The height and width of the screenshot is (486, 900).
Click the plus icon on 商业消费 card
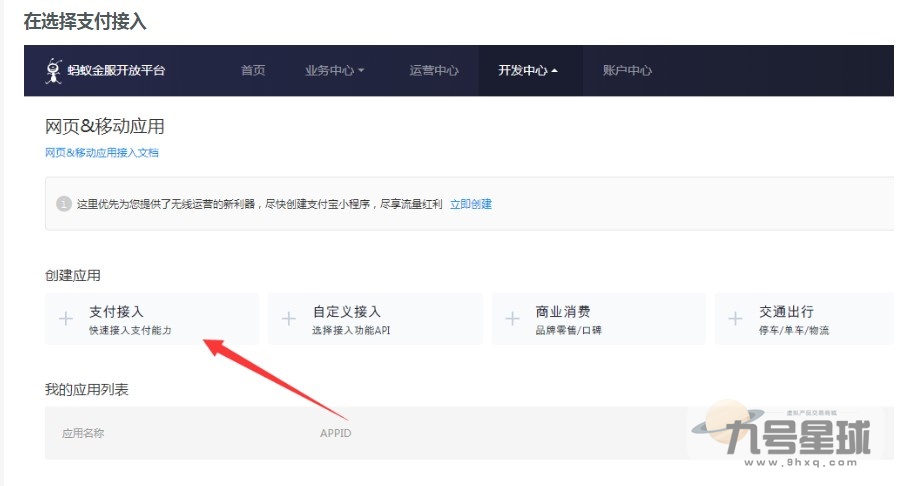(x=512, y=318)
